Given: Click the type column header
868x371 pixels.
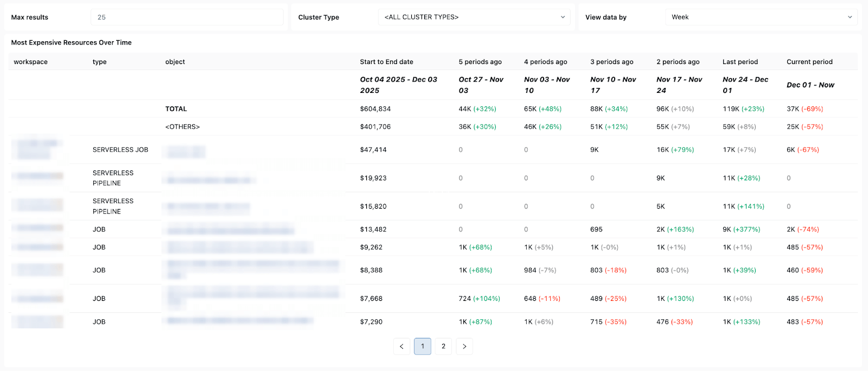Looking at the screenshot, I should pos(100,62).
